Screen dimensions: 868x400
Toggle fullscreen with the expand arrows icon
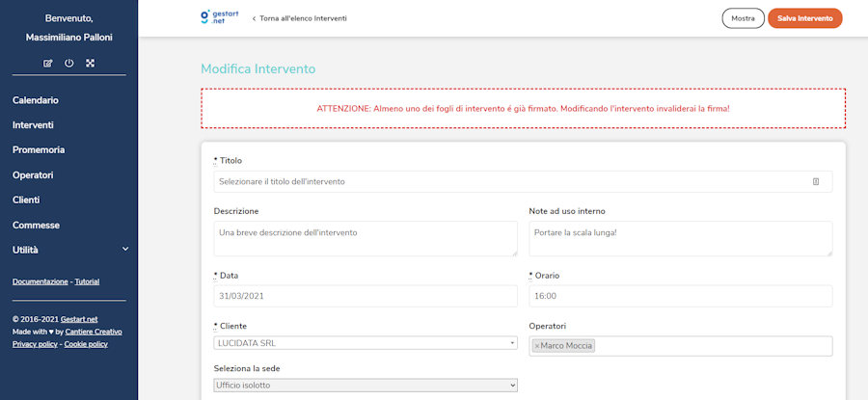pos(90,64)
